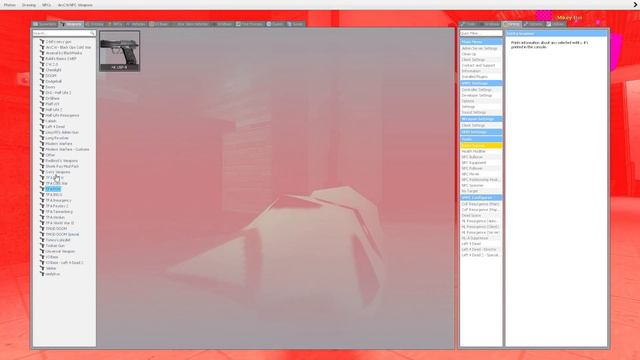Open Controller Settings in tool list
This screenshot has height=360, width=640.
click(x=481, y=89)
